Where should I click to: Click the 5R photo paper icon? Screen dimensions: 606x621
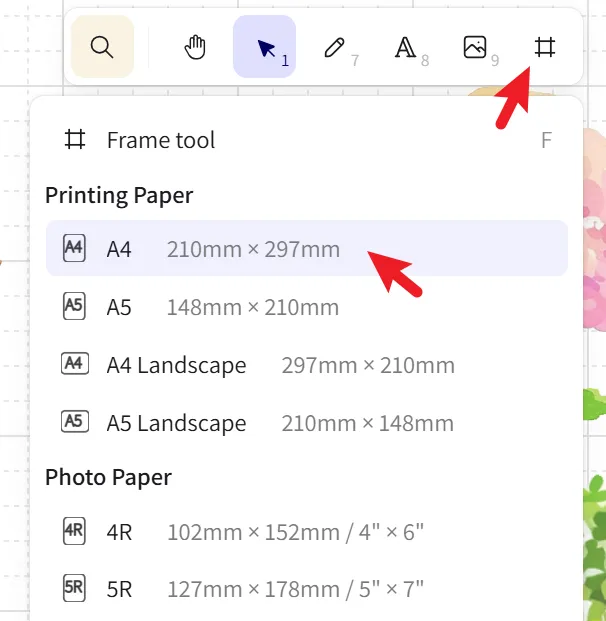[74, 589]
